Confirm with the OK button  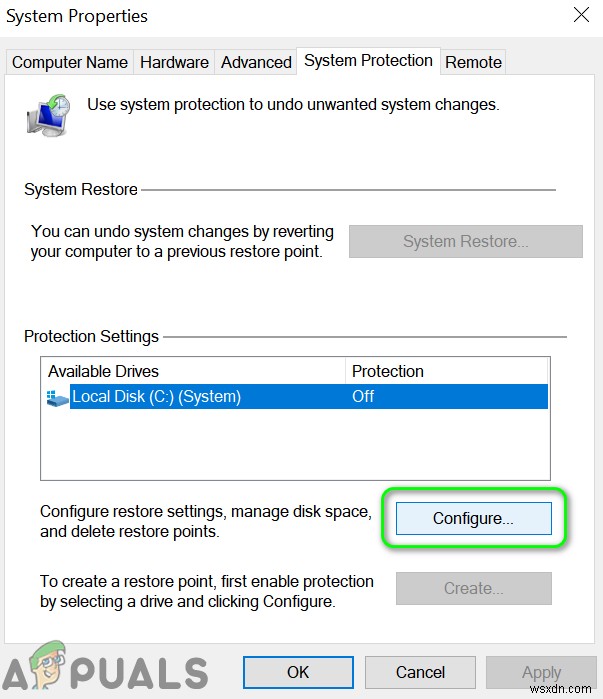[298, 672]
